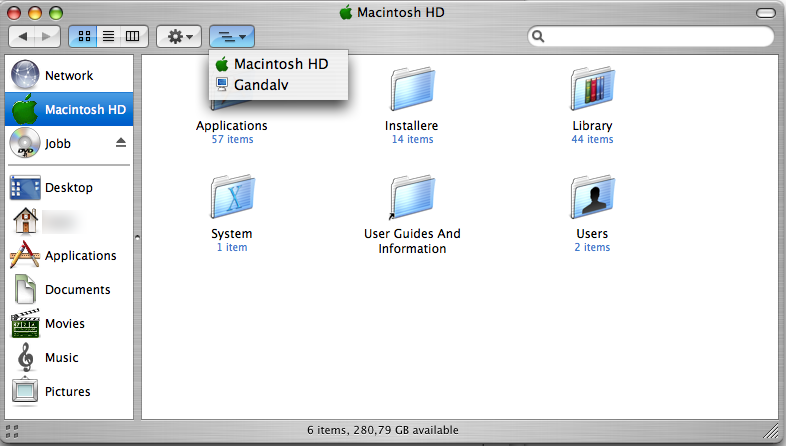Switch to column view
The image size is (786, 446).
(x=133, y=36)
